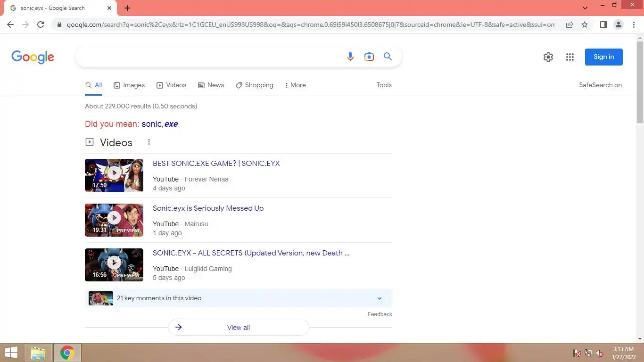Play the 17:50 video thumbnail

114,175
